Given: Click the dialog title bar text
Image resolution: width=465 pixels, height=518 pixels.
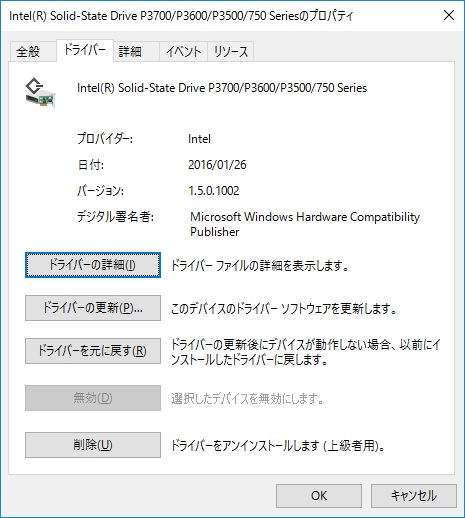Looking at the screenshot, I should point(181,16).
